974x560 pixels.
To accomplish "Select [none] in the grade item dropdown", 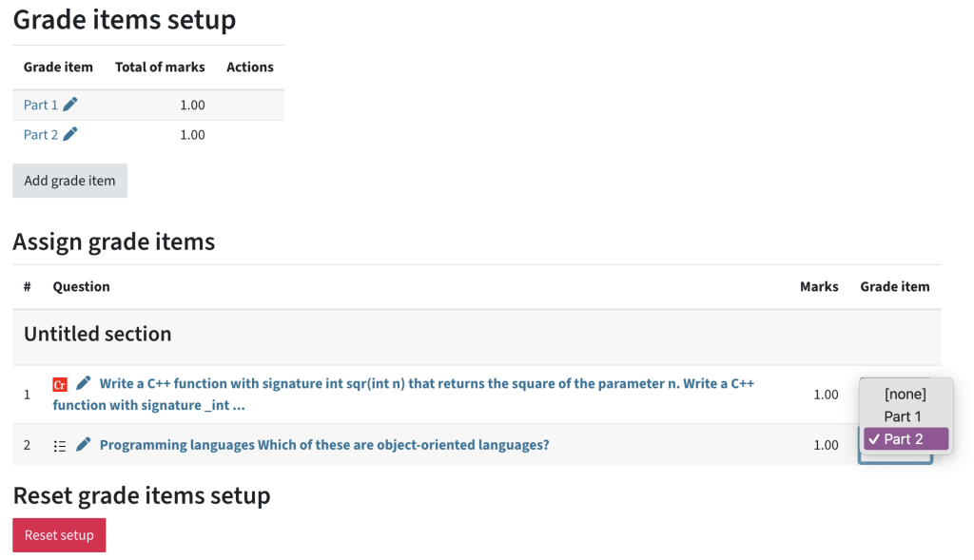I will 906,394.
